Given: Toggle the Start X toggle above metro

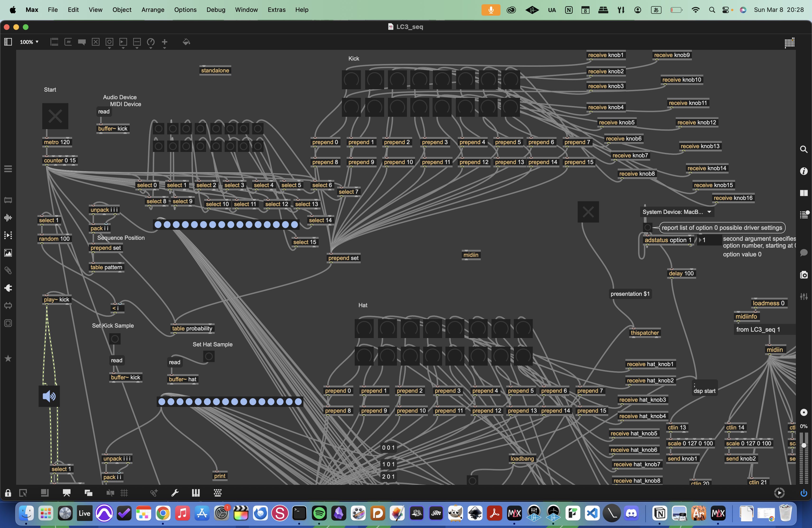Looking at the screenshot, I should 55,116.
